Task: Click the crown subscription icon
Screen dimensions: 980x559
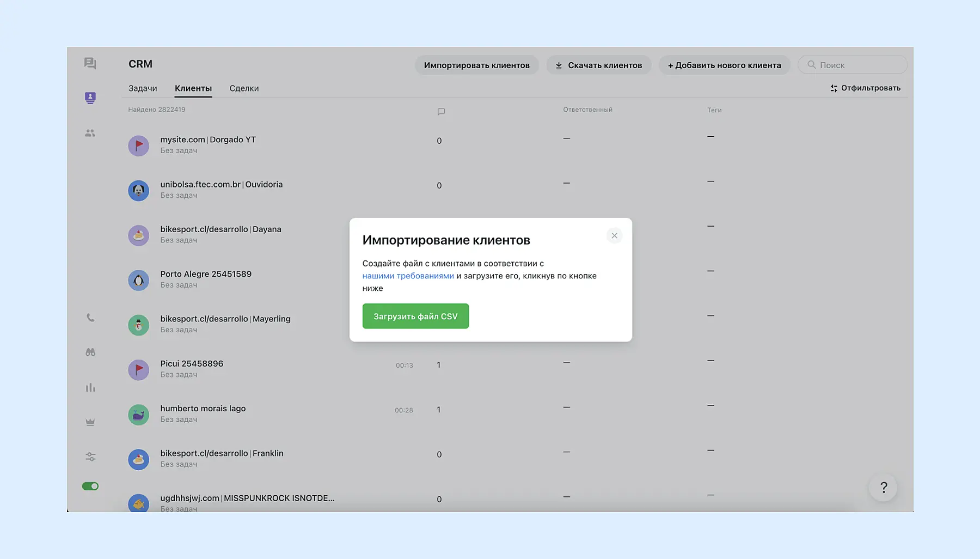Action: tap(90, 422)
